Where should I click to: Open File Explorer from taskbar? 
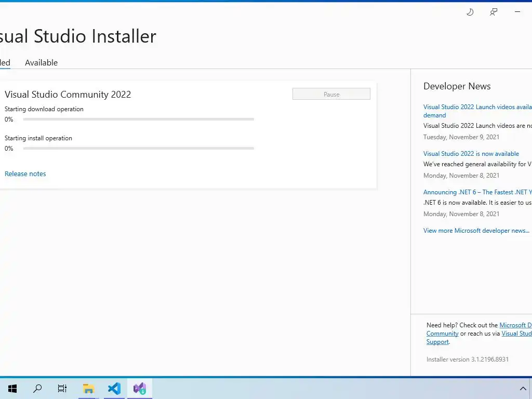[88, 389]
